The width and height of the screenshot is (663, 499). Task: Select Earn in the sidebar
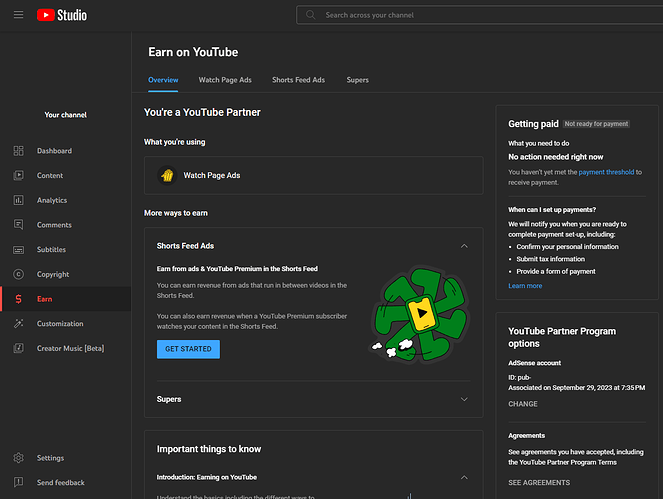coord(66,299)
